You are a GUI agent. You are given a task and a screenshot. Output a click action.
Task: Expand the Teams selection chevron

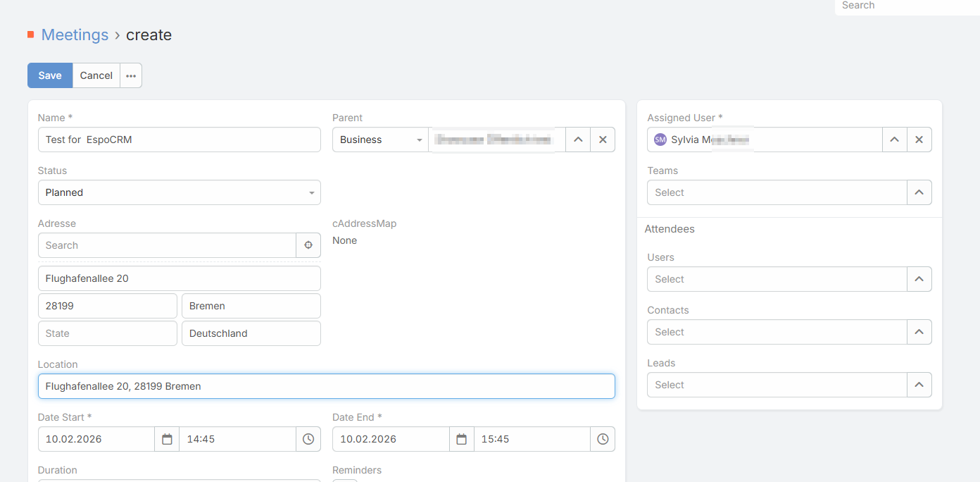tap(919, 192)
